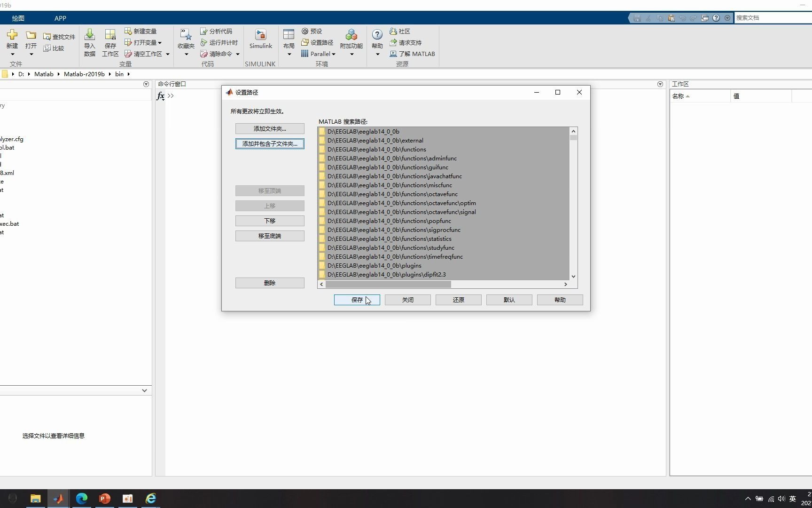Click the Default (默认) button
The width and height of the screenshot is (812, 508).
(509, 300)
